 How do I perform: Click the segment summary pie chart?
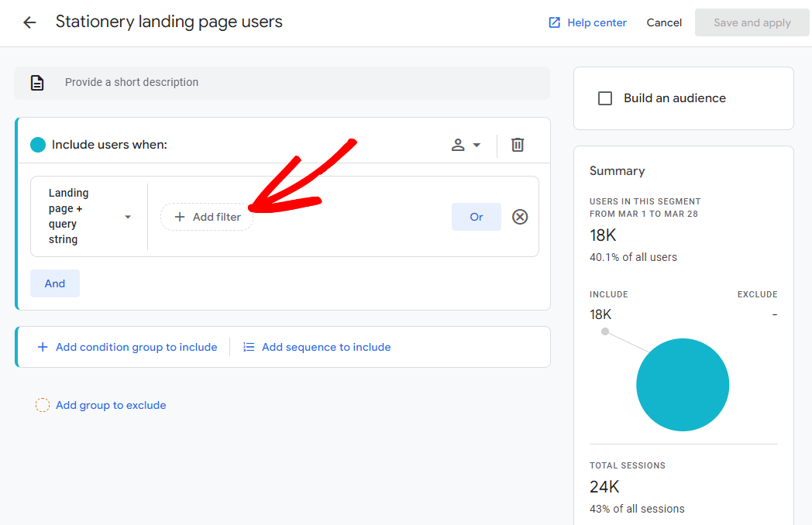[683, 384]
